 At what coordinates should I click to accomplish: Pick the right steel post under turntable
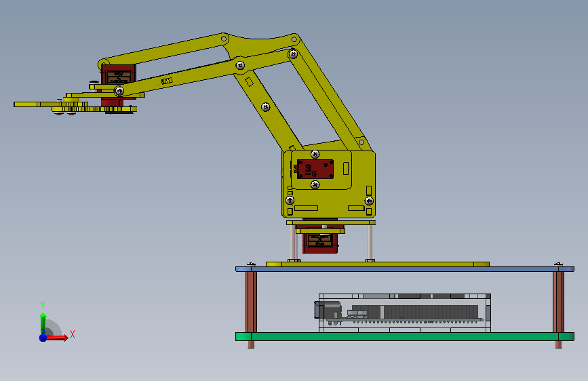click(370, 242)
